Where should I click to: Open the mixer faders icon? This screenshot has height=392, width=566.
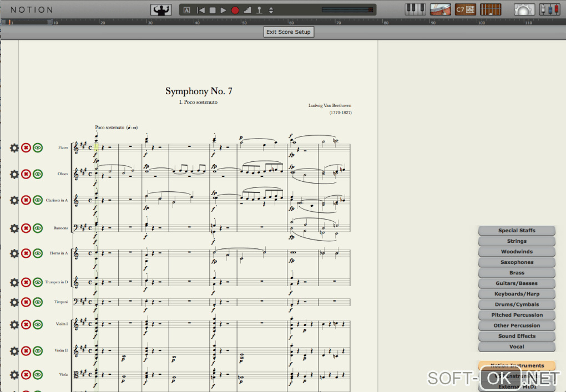pyautogui.click(x=549, y=9)
